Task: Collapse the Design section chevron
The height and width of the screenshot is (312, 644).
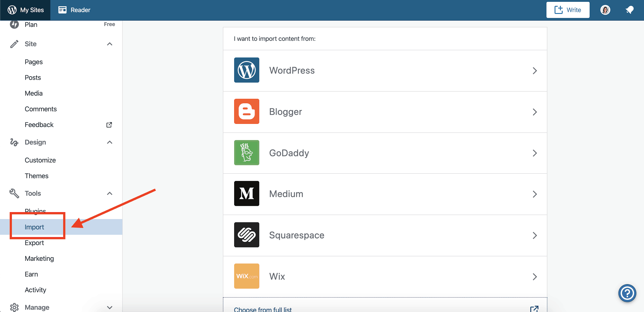Action: coord(109,142)
